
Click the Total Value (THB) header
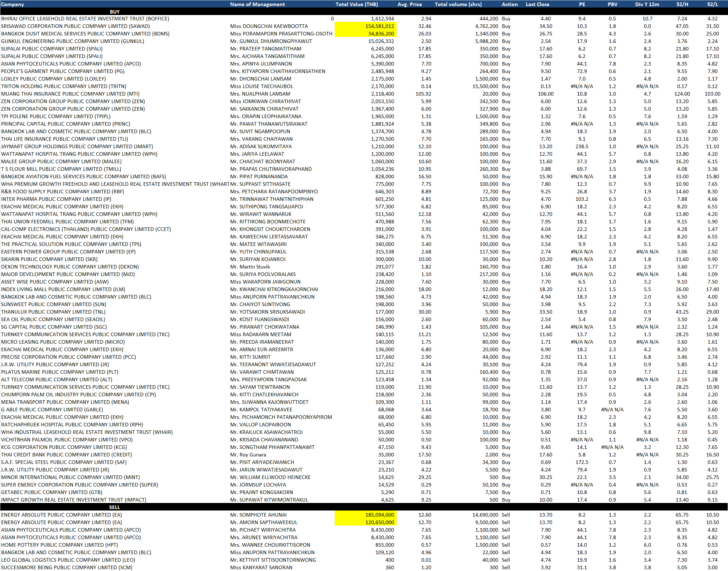point(356,4)
